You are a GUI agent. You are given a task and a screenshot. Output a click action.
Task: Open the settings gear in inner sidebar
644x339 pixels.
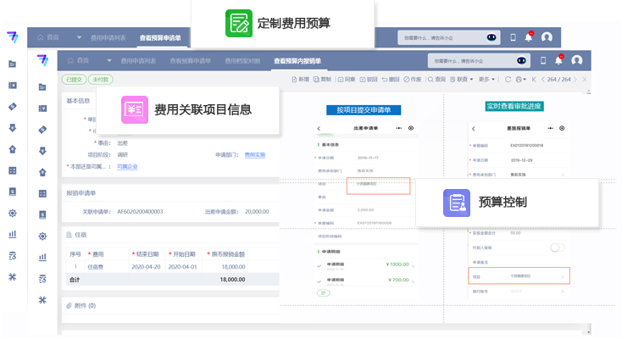click(42, 236)
